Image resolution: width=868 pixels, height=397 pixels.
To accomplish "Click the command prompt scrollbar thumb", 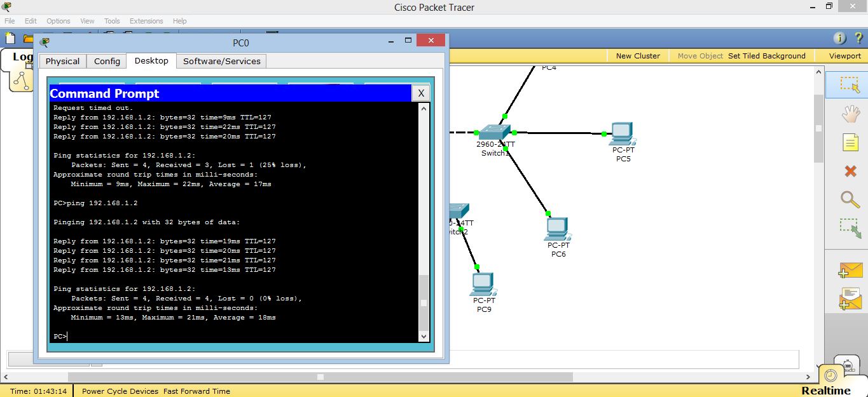I will tap(424, 302).
